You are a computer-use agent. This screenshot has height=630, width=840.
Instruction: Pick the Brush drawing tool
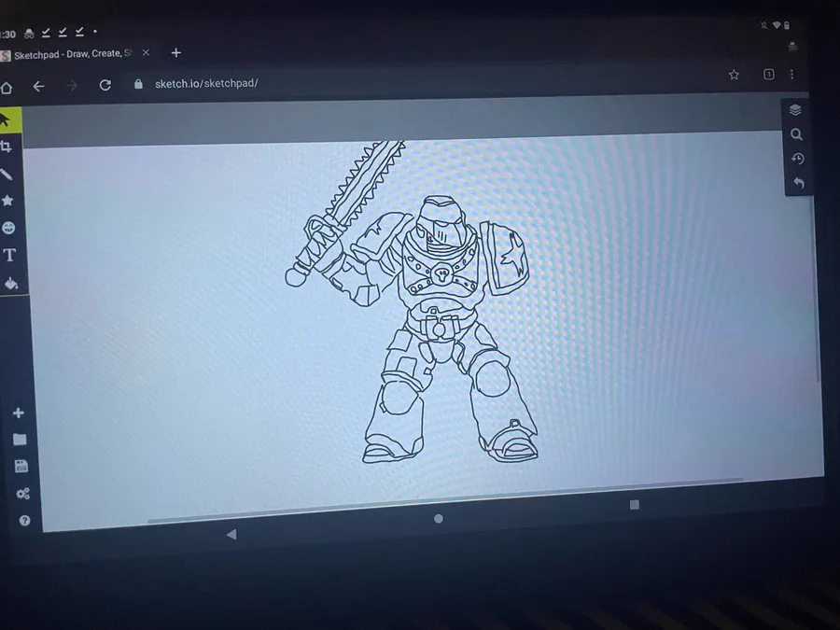[x=7, y=175]
